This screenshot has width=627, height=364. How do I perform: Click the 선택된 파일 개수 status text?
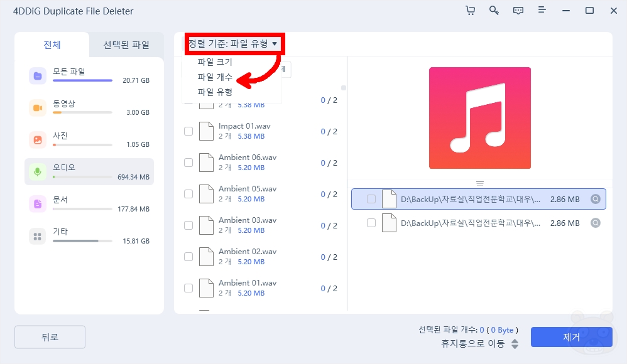click(x=468, y=329)
